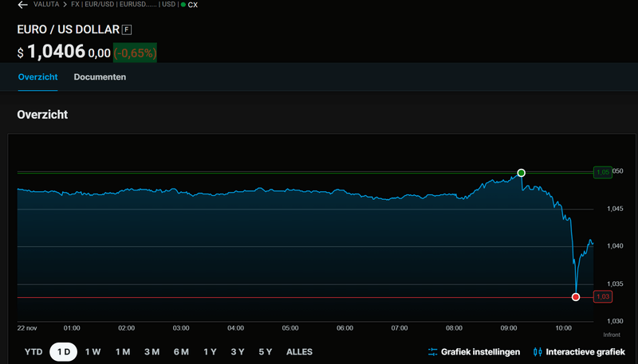Select the 5 Y time range
Viewport: 638px width, 364px height.
(266, 352)
